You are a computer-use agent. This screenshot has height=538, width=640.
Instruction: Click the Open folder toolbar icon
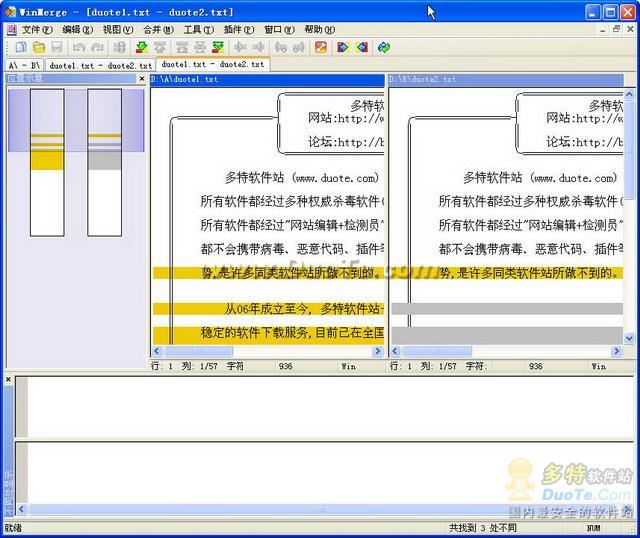point(39,47)
